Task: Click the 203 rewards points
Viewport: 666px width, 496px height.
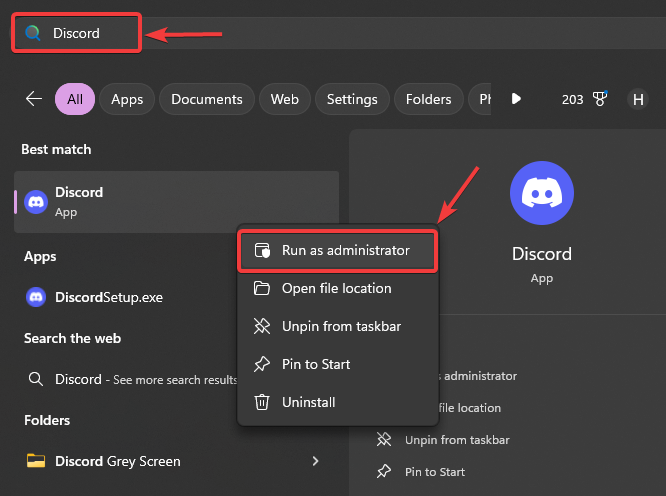Action: [x=572, y=99]
